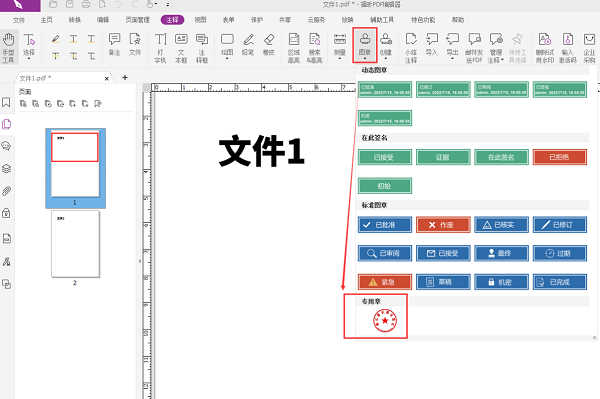This screenshot has height=399, width=600.
Task: Insert the blue 已审阅 stamp
Action: coord(385,253)
